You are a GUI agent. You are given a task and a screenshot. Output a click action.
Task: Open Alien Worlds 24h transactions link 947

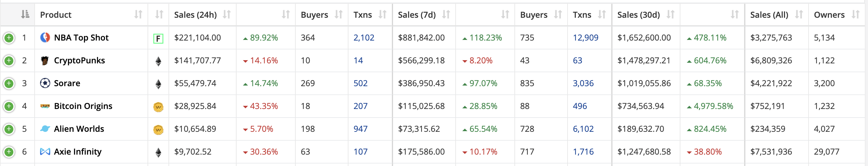click(x=360, y=129)
